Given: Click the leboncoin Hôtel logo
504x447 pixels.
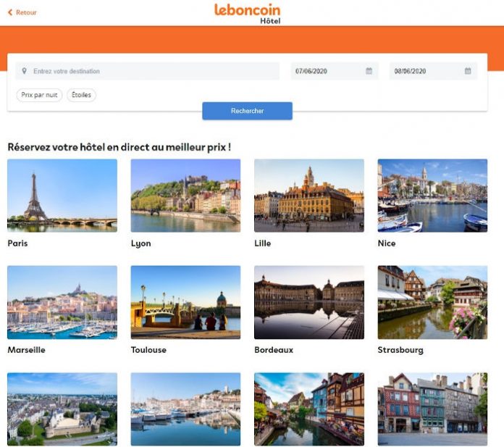Looking at the screenshot, I should tap(247, 13).
